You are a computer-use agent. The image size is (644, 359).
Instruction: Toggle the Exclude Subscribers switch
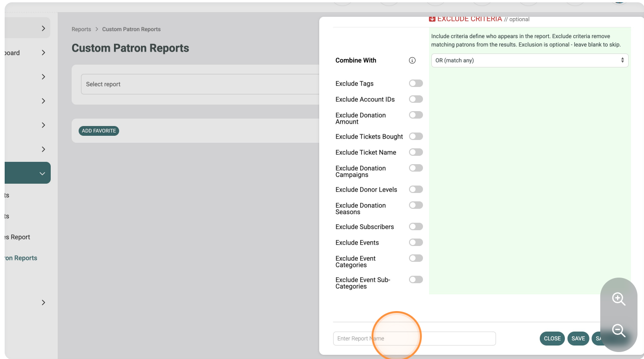416,227
